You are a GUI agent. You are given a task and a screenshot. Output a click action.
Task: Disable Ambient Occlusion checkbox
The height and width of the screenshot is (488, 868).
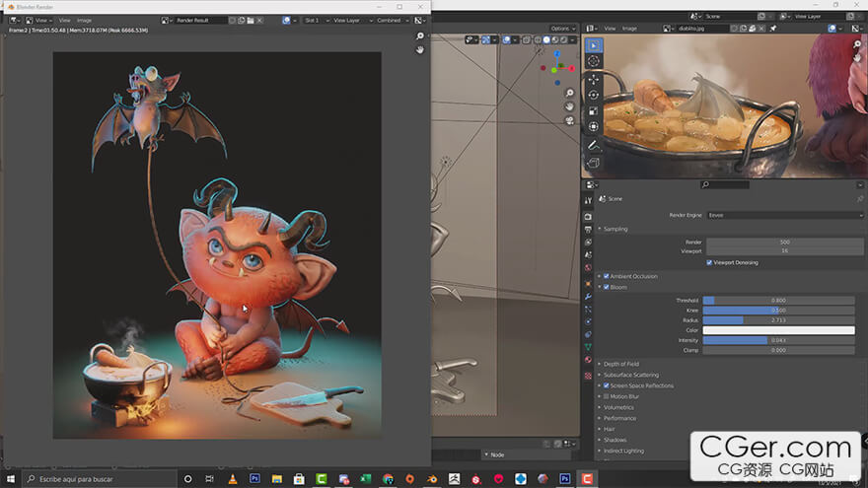point(607,276)
